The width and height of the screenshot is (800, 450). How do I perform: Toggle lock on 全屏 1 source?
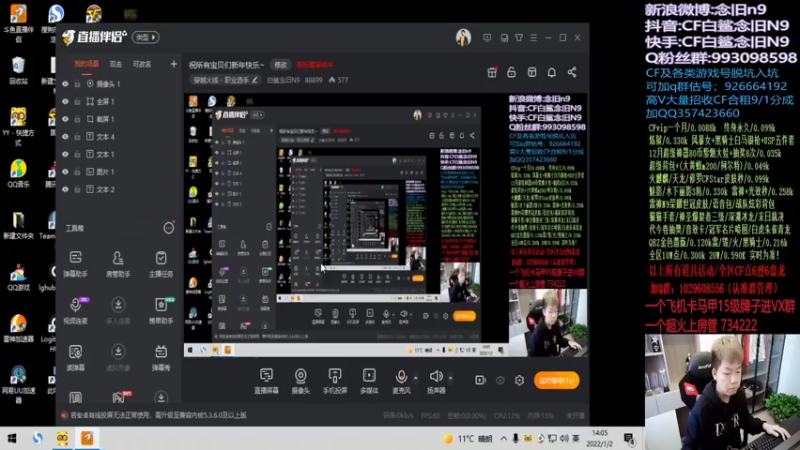pos(77,102)
